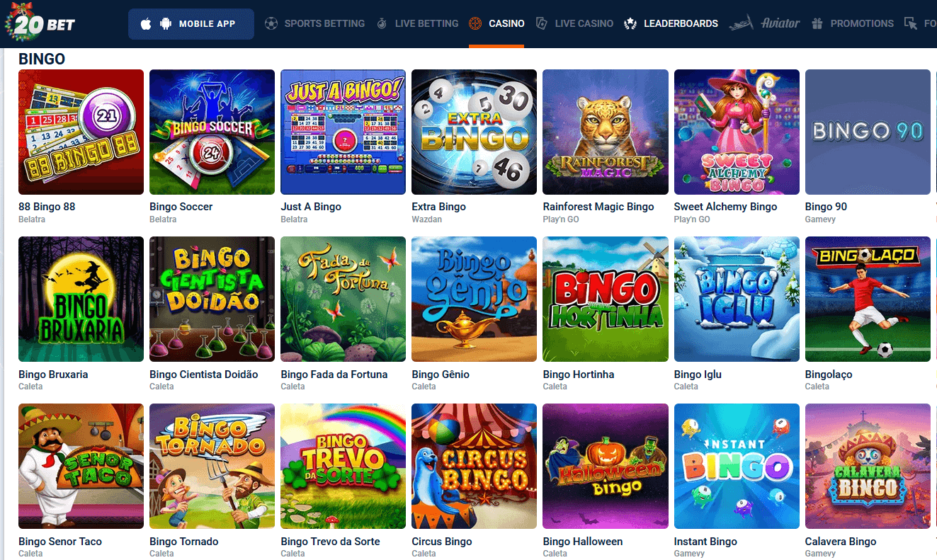
Task: Open the Bingo Bruxaria witch thumbnail
Action: point(81,299)
